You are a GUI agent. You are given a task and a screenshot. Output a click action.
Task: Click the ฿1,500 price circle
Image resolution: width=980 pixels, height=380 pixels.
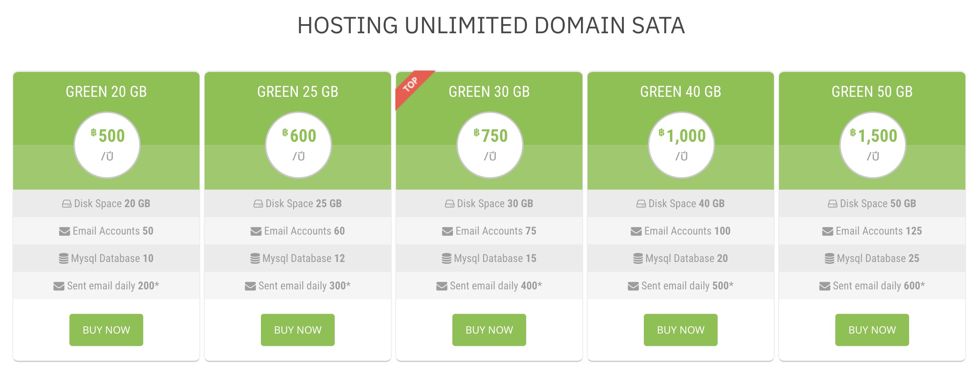click(x=873, y=145)
